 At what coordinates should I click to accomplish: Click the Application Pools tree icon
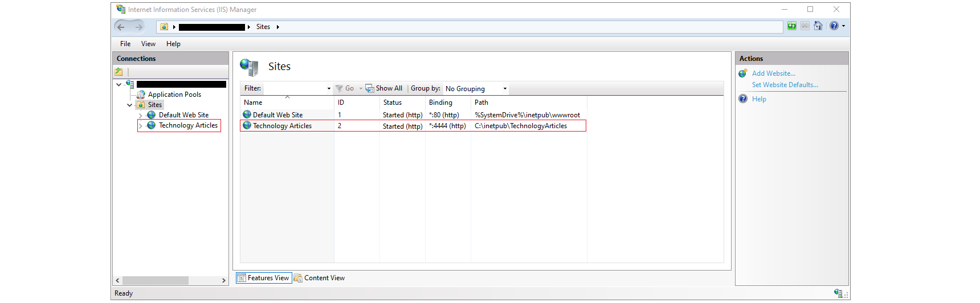[141, 95]
